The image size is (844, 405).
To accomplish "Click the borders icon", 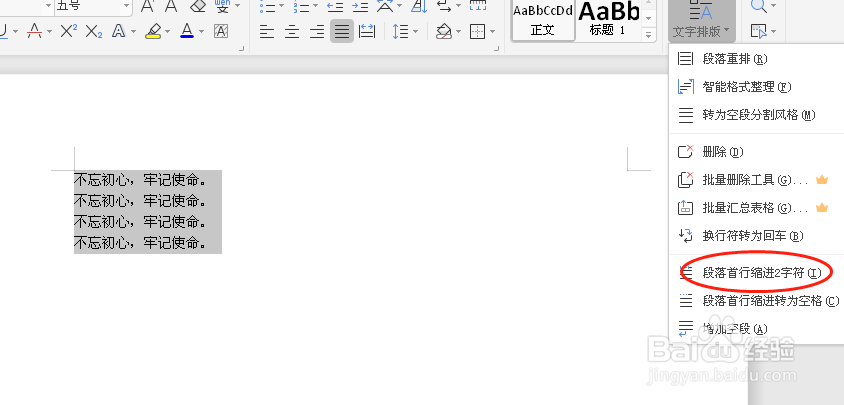I will pos(477,32).
